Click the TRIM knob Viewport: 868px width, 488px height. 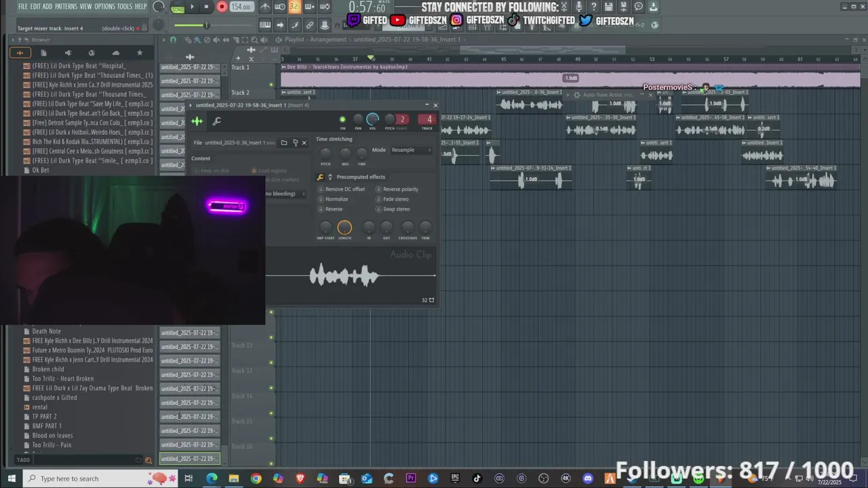[x=425, y=227]
